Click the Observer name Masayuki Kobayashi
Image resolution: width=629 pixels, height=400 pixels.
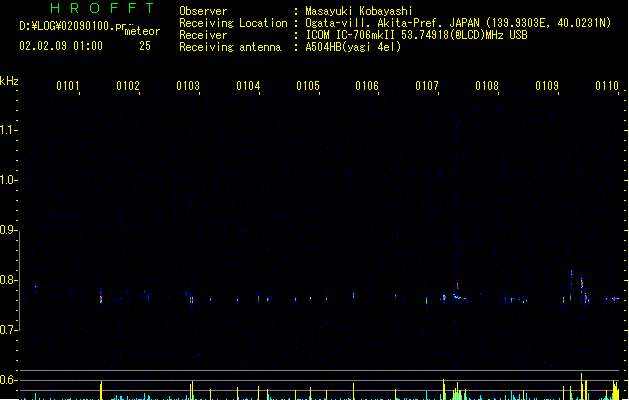[x=359, y=11]
